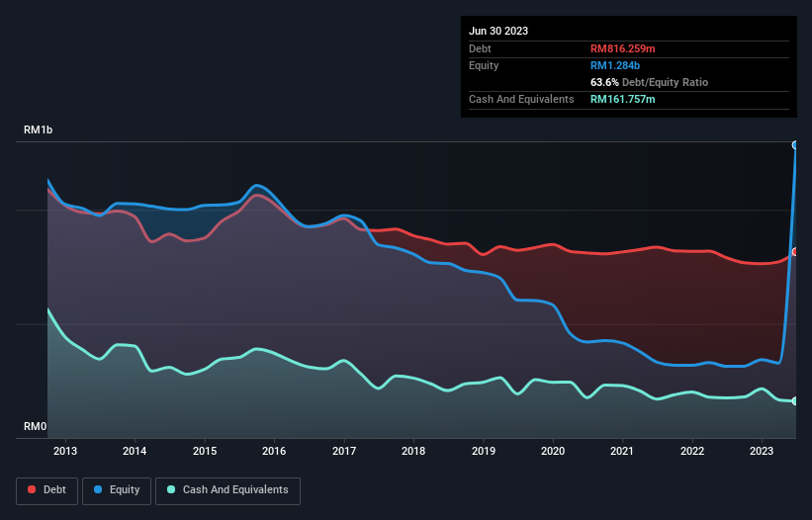Viewport: 812px width, 520px height.
Task: Click the 2018 x-axis label
Action: click(413, 451)
